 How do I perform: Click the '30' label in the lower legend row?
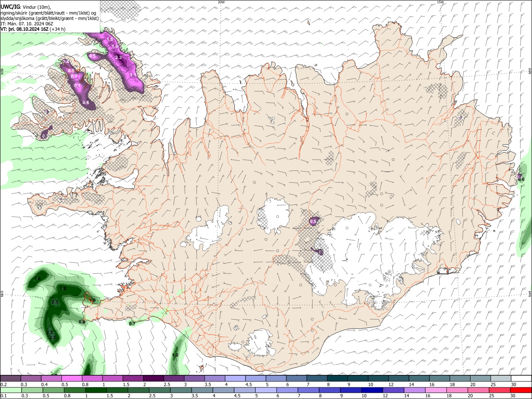tap(513, 396)
